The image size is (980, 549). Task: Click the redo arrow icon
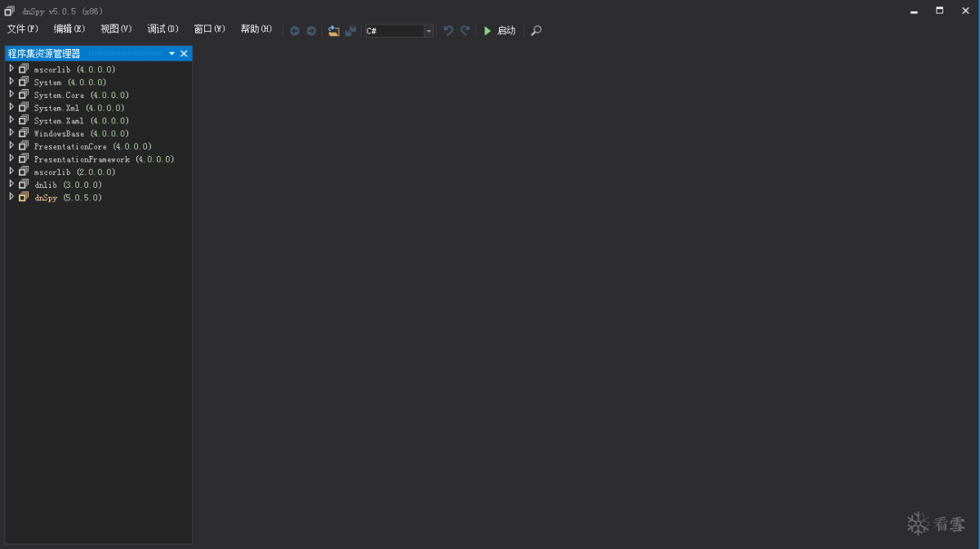pyautogui.click(x=465, y=31)
